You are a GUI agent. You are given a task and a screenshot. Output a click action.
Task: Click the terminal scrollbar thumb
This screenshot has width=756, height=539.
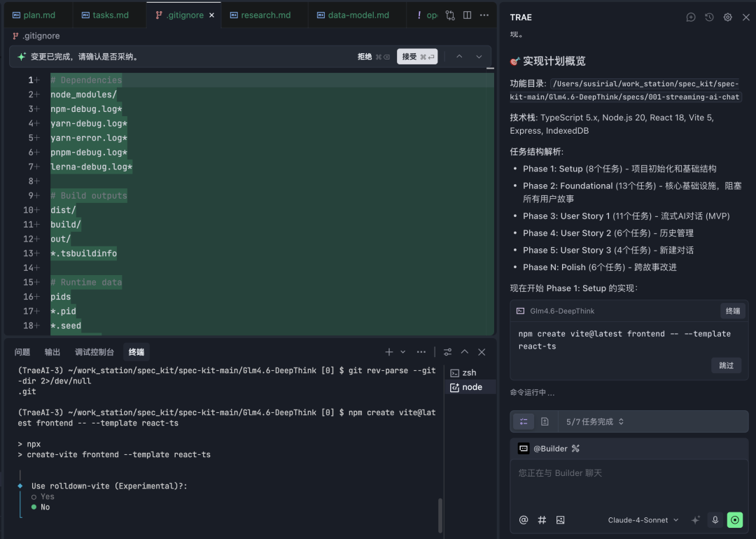point(440,515)
